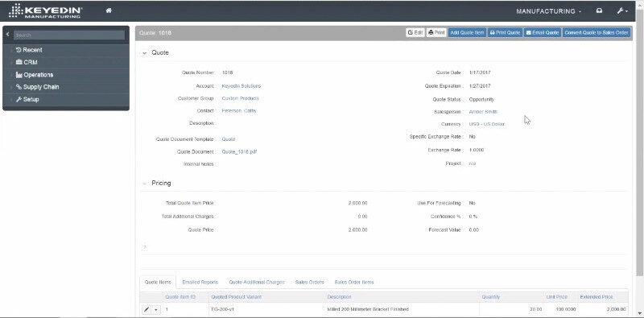Switch to Quote Additional Charges tab

click(257, 283)
